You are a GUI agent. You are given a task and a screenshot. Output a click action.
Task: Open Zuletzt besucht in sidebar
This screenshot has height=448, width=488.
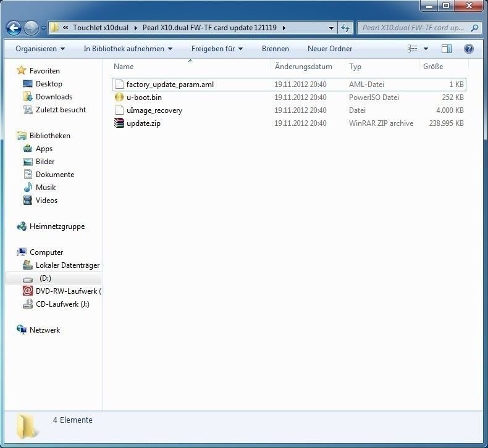61,110
